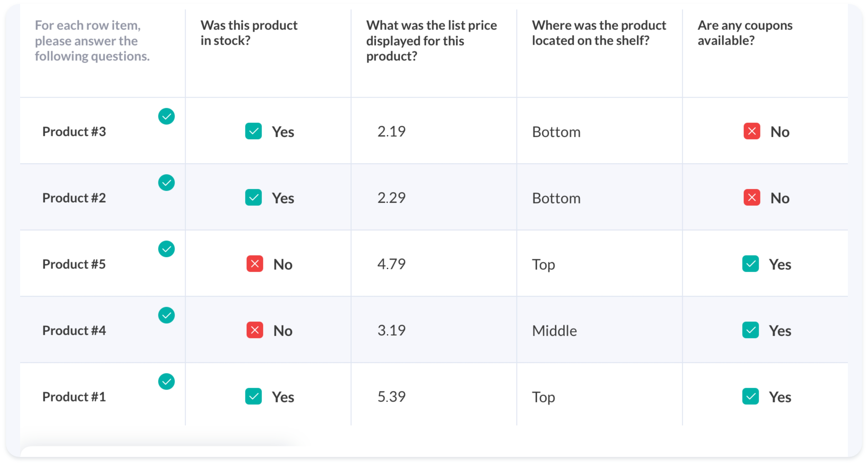Click the 'Are any coupons available?' column header
Viewport: 868px width, 465px height.
(x=745, y=33)
